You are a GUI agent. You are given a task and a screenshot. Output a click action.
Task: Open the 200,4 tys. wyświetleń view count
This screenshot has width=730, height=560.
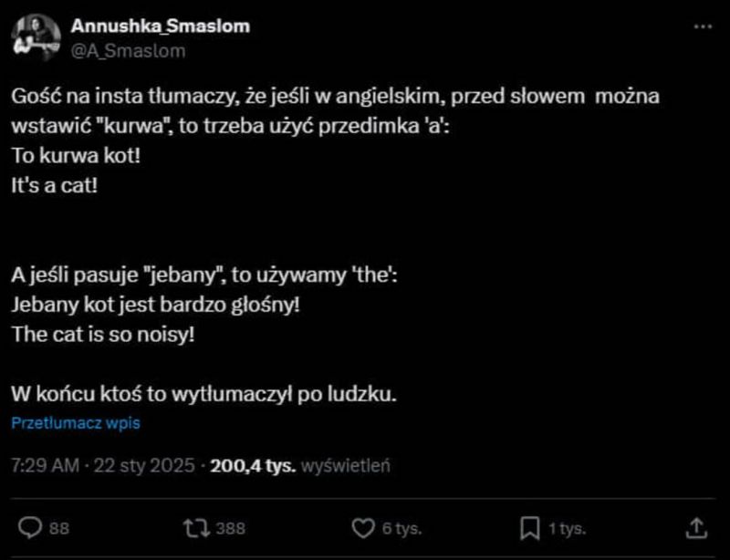coord(300,465)
